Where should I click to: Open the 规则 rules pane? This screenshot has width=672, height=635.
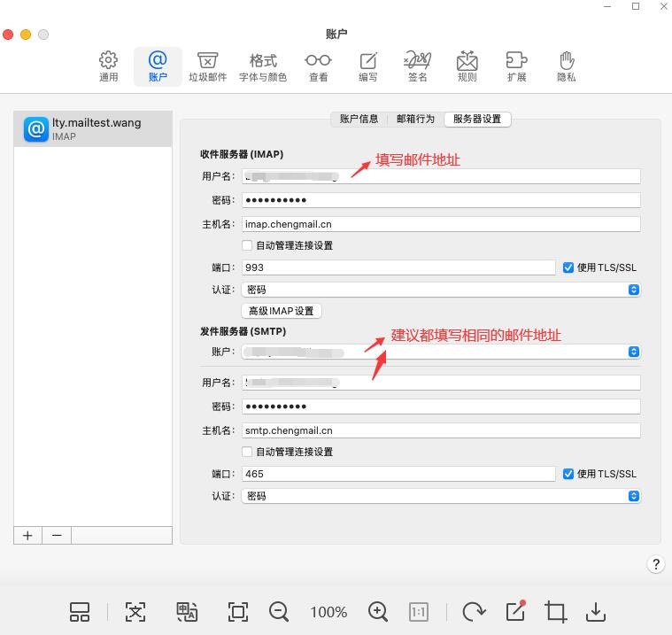[x=467, y=67]
